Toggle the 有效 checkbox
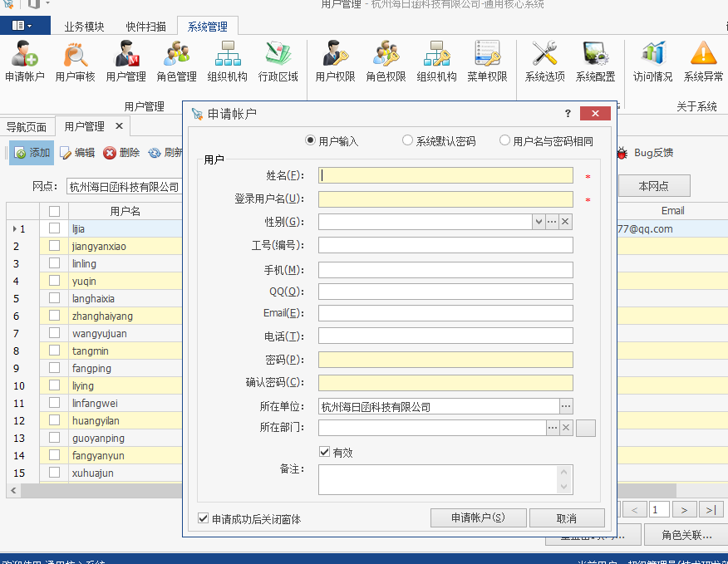Image resolution: width=728 pixels, height=564 pixels. pyautogui.click(x=325, y=452)
